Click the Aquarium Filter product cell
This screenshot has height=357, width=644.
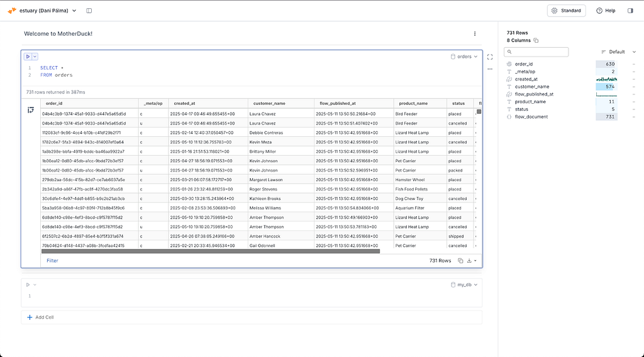coord(419,208)
